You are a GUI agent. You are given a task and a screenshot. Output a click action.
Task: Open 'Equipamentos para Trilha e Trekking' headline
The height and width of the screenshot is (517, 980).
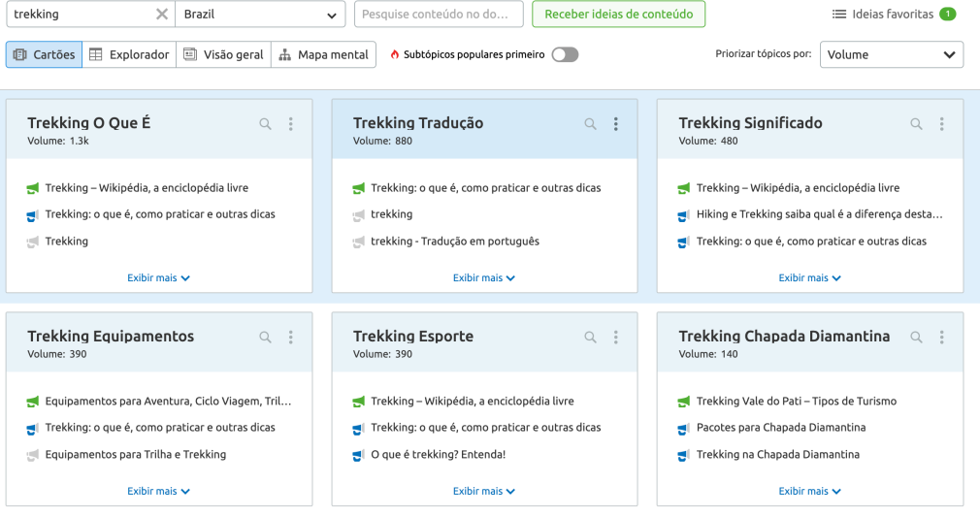point(136,454)
